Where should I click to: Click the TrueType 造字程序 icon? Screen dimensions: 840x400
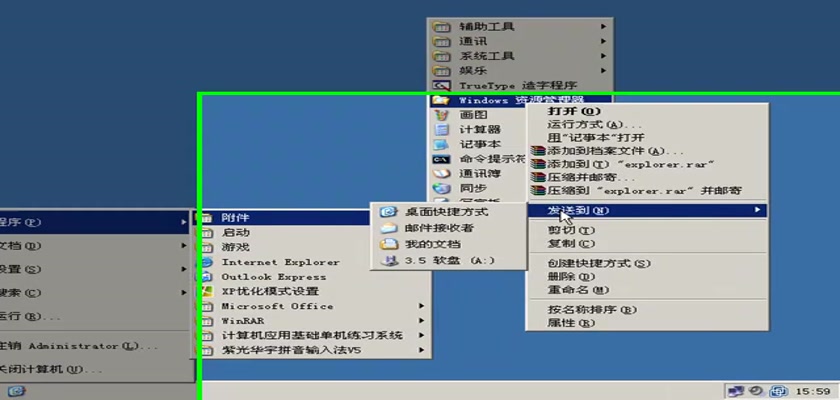(442, 86)
